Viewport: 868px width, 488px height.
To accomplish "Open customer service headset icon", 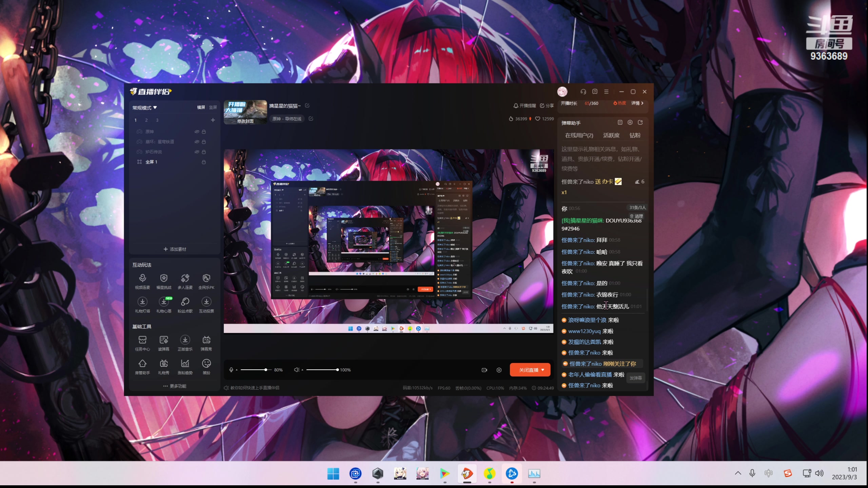I will [x=583, y=91].
